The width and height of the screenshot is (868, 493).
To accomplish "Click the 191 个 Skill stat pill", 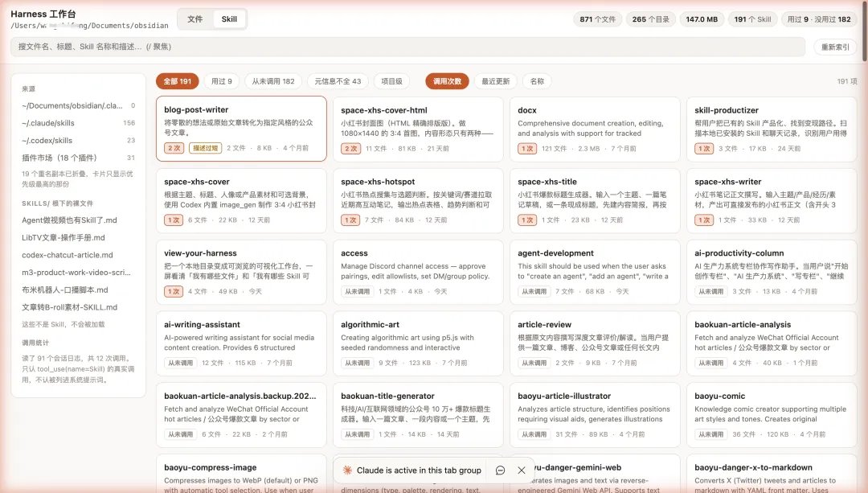I will point(752,19).
